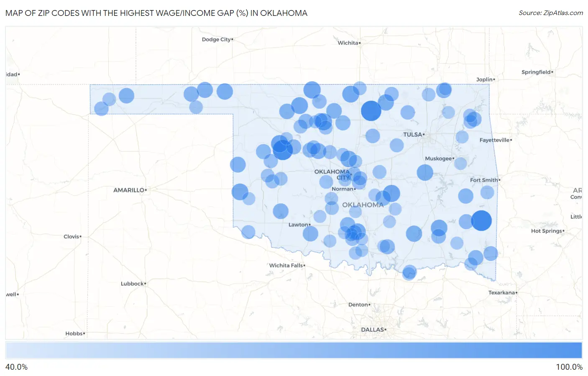
Task: Select the Springfield label
Action: click(536, 72)
